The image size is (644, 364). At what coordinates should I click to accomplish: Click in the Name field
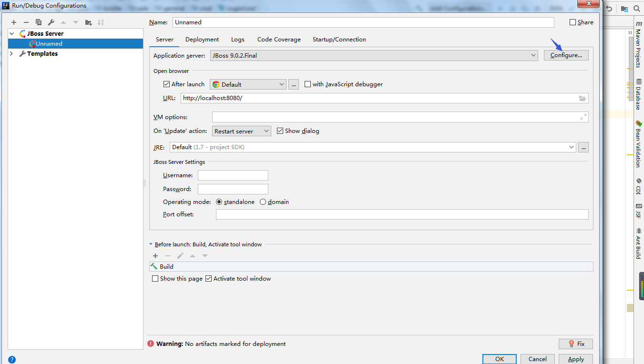(363, 22)
